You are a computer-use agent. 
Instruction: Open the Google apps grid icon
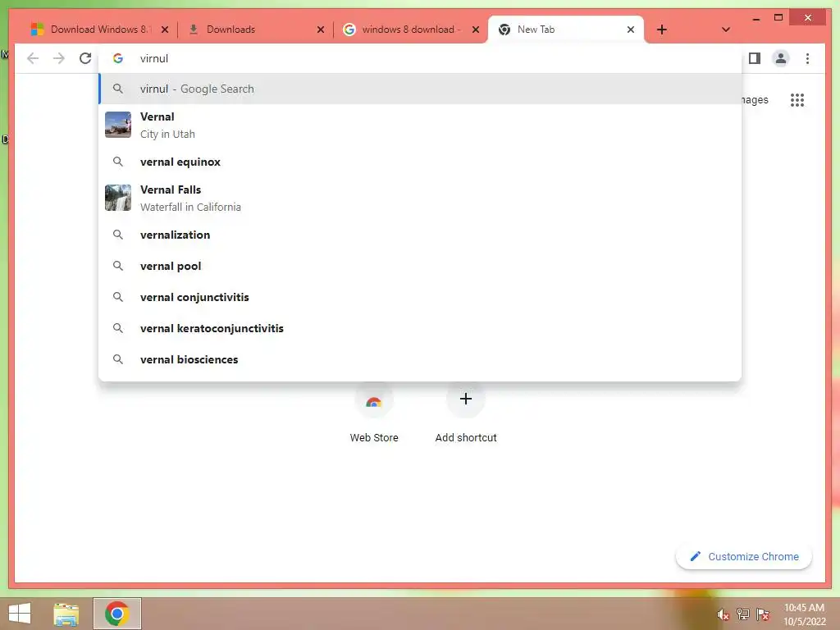coord(797,99)
